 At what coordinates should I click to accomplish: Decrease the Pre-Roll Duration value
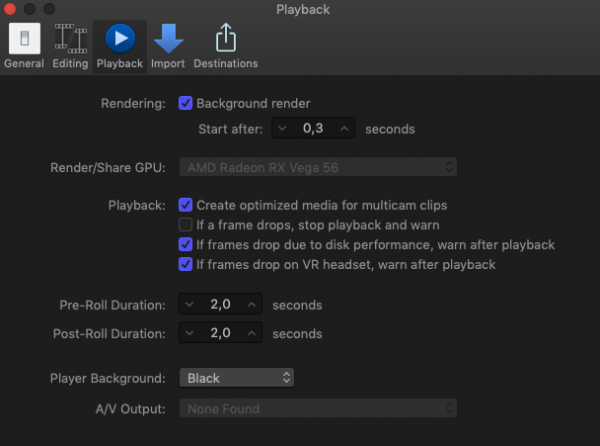click(190, 305)
